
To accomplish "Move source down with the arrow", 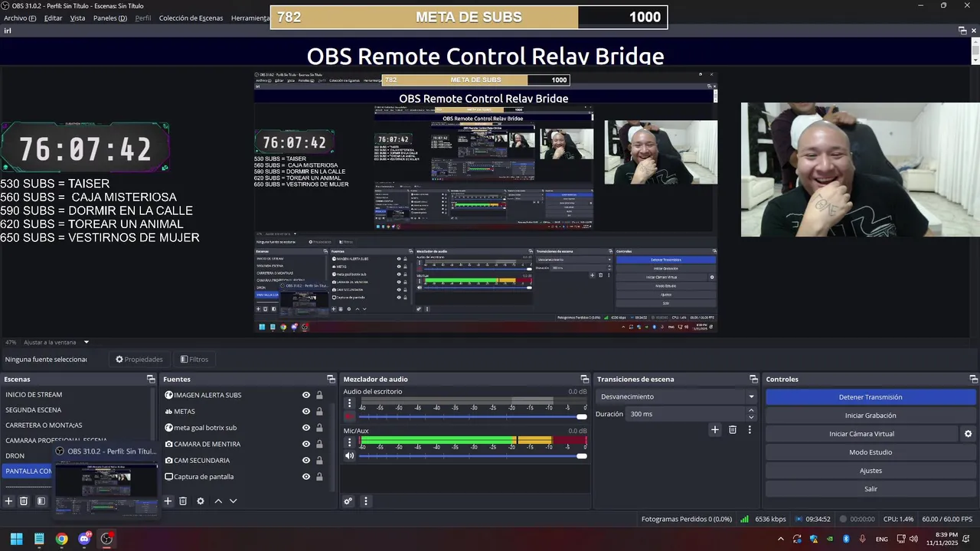I will (x=234, y=501).
